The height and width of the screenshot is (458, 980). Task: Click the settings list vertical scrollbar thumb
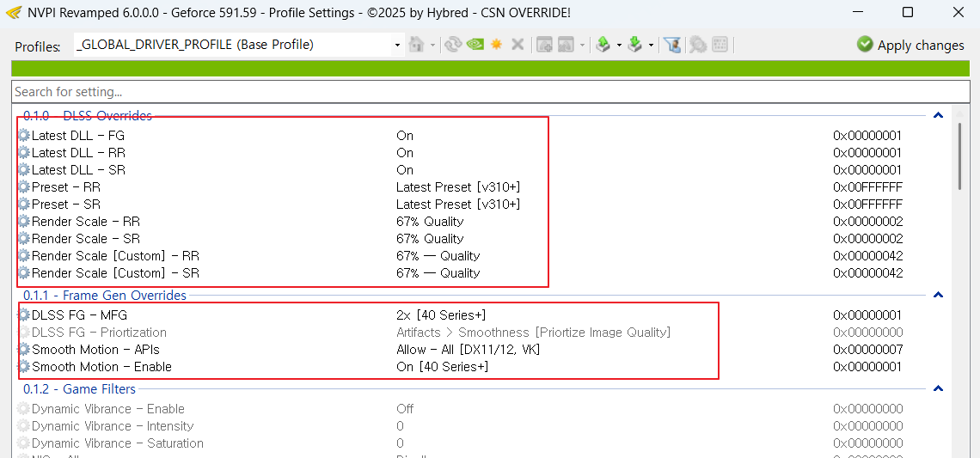point(960,156)
